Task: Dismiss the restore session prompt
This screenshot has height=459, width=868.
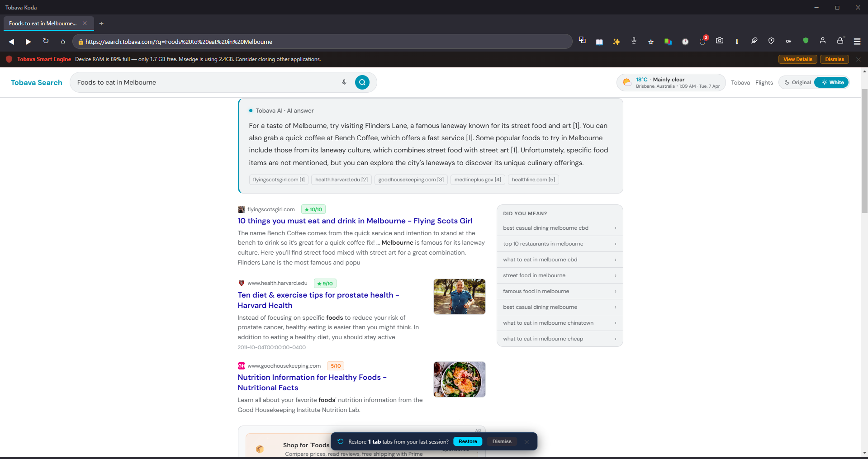Action: click(x=502, y=441)
